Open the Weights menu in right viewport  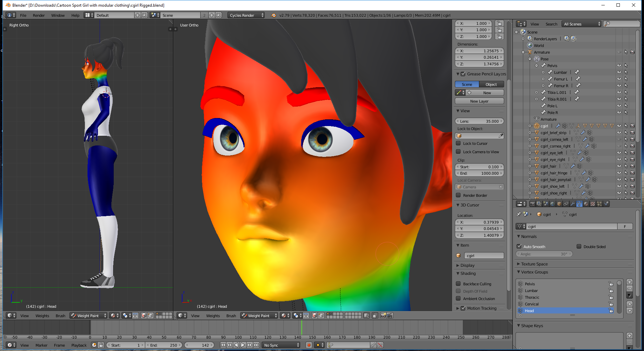(213, 316)
